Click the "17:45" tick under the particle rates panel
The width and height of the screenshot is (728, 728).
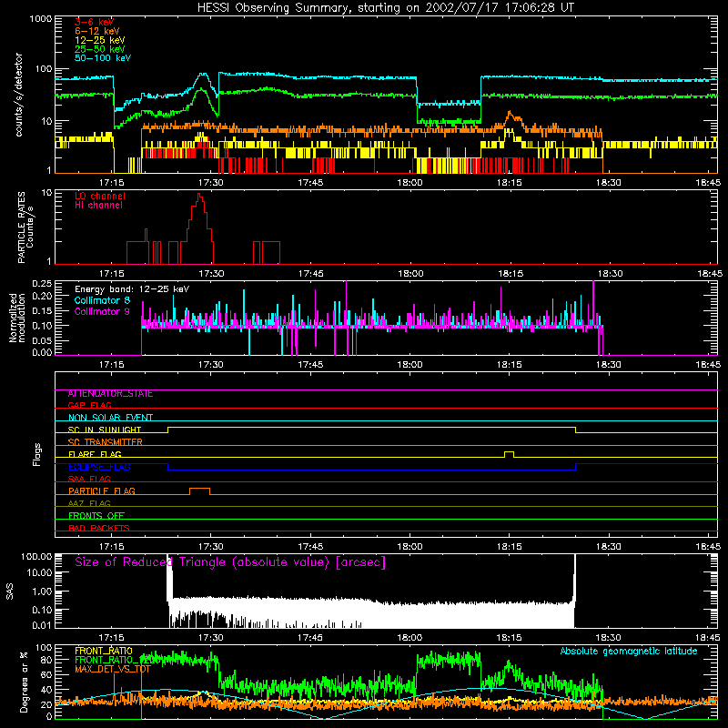click(310, 274)
